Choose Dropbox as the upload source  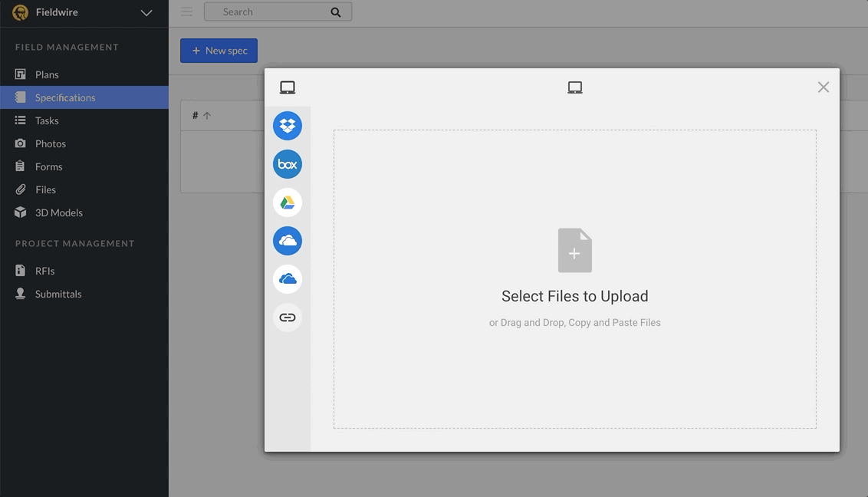tap(288, 126)
